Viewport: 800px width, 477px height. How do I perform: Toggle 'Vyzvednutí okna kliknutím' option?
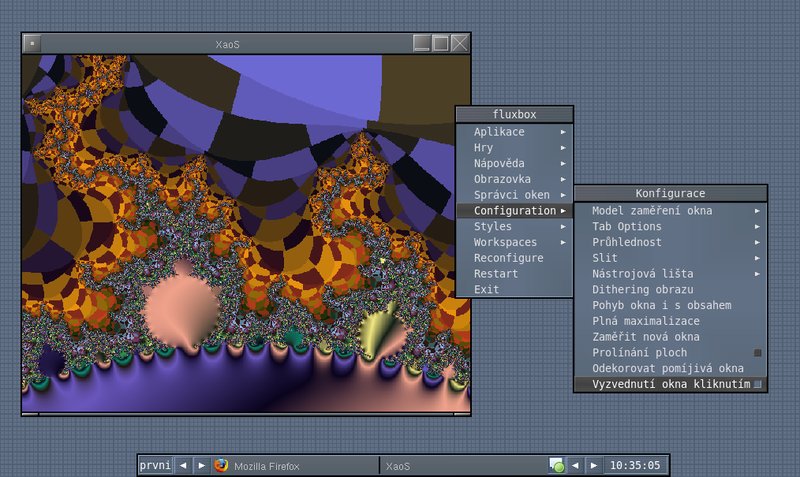(670, 384)
